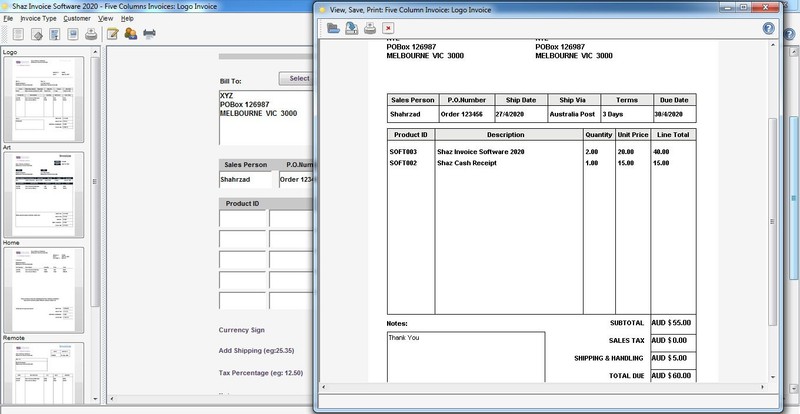Click the description Shaz Invoice Software 2020 in preview
800x414 pixels.
(481, 152)
